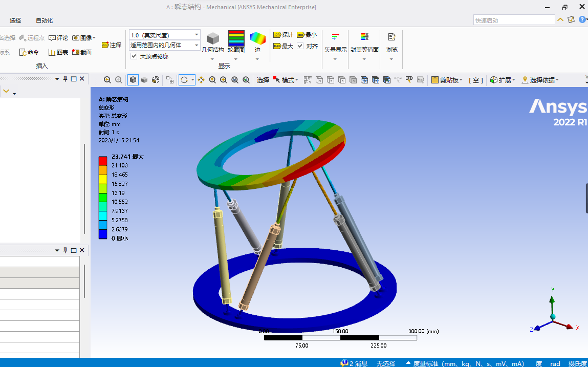Screen dimensions: 588x367
Task: Activate the rotate view tool
Action: point(184,80)
